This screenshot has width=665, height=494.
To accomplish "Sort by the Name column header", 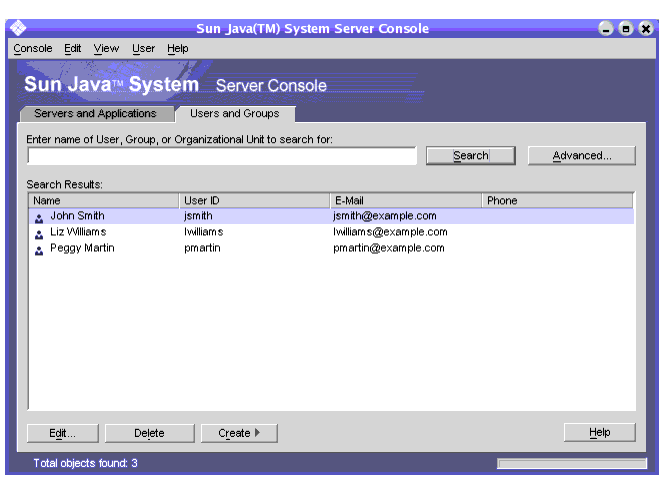I will click(x=104, y=201).
